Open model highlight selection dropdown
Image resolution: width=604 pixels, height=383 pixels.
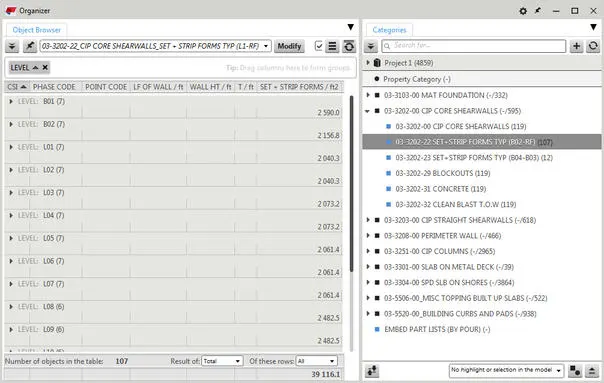click(506, 371)
